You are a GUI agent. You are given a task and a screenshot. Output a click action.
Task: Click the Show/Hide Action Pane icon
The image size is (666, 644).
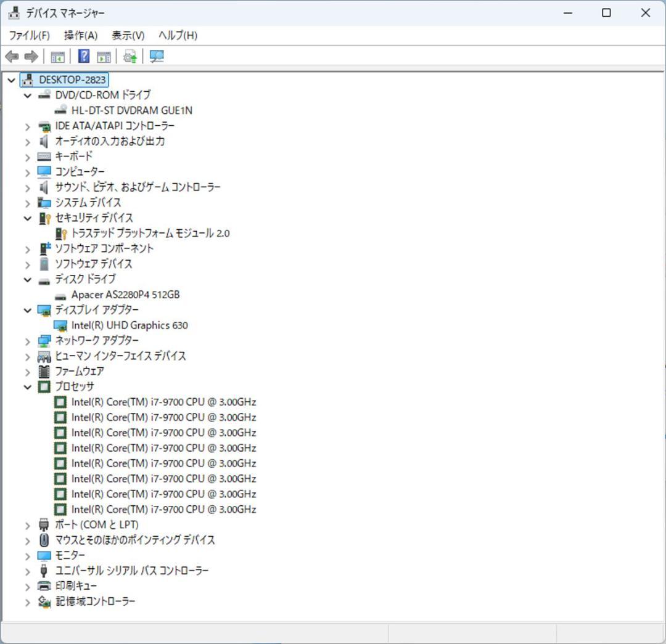[x=104, y=56]
